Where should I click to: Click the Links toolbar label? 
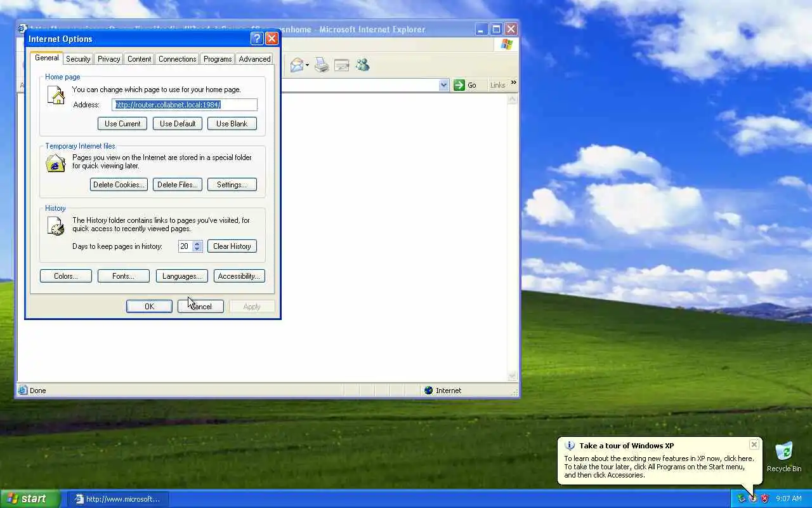(x=498, y=85)
